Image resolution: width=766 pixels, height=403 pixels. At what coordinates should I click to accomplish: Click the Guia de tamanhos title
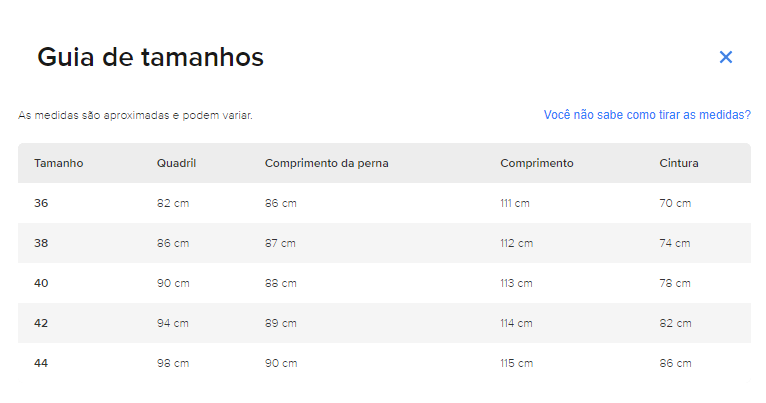tap(150, 57)
